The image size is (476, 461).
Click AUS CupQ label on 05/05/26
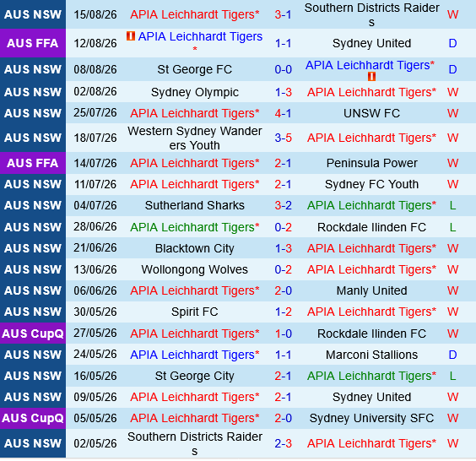pyautogui.click(x=32, y=418)
